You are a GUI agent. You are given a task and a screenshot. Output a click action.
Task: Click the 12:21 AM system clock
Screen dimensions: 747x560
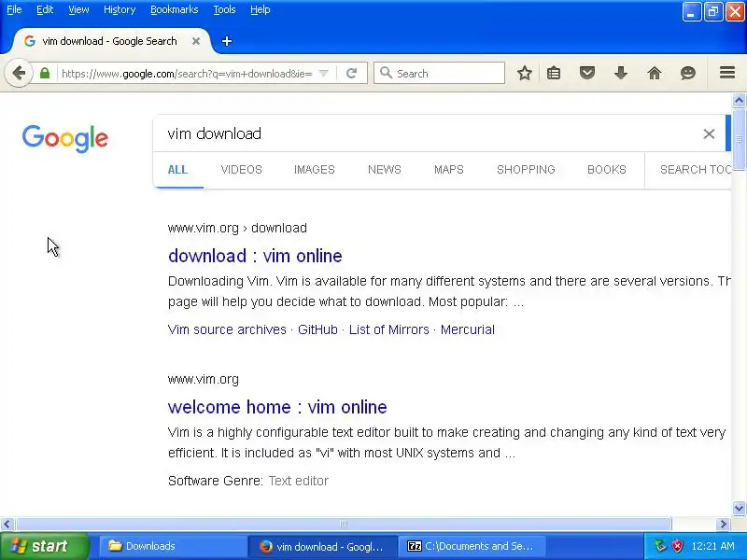(713, 546)
